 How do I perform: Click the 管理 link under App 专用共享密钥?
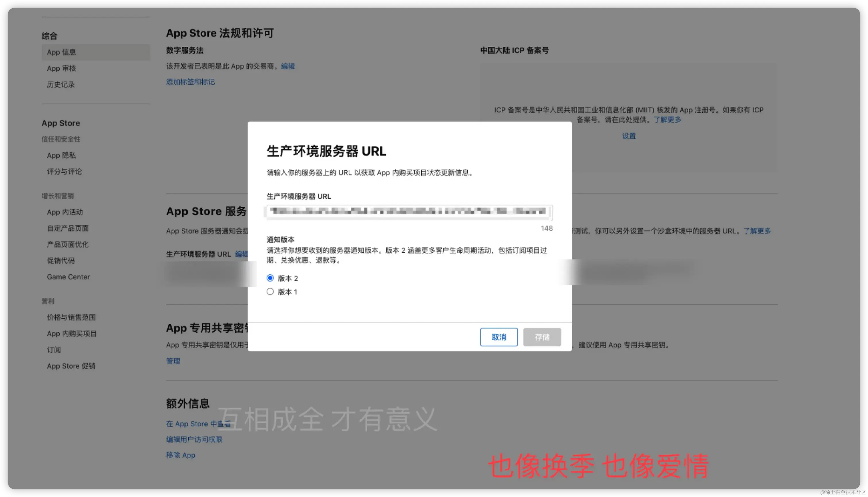173,361
